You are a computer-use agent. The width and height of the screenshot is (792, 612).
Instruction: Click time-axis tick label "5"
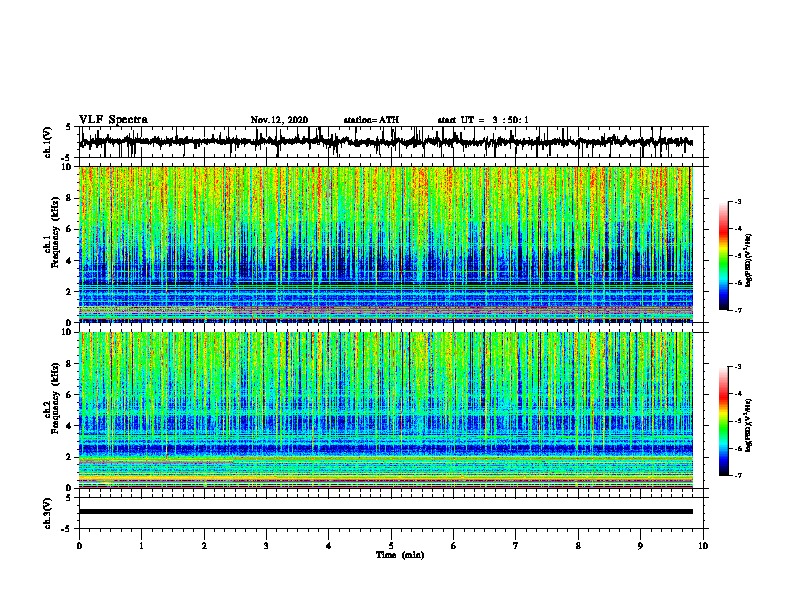tap(391, 546)
